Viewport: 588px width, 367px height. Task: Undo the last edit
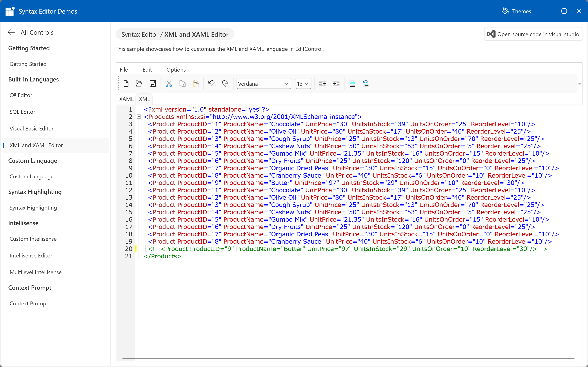tap(211, 83)
